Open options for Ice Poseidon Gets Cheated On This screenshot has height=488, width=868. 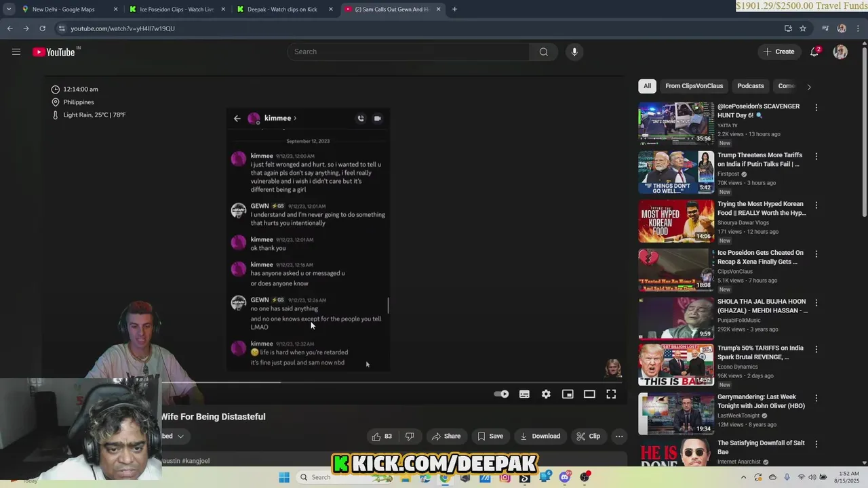(816, 254)
